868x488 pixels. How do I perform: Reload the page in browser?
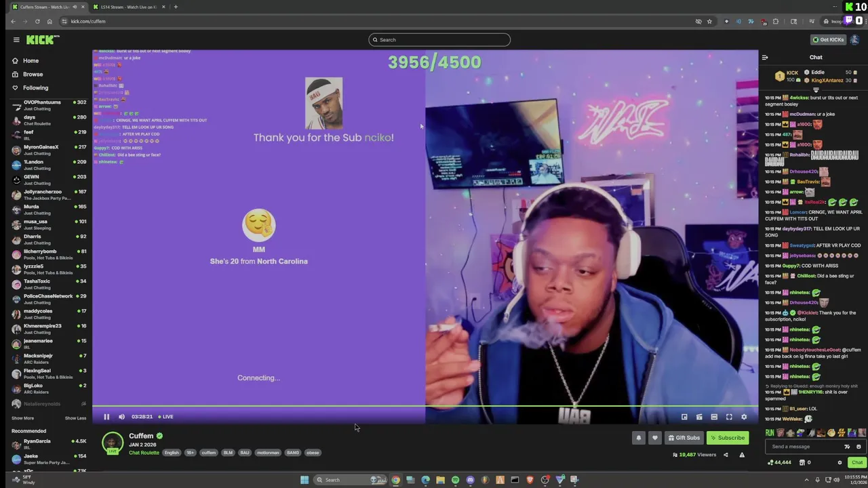37,21
